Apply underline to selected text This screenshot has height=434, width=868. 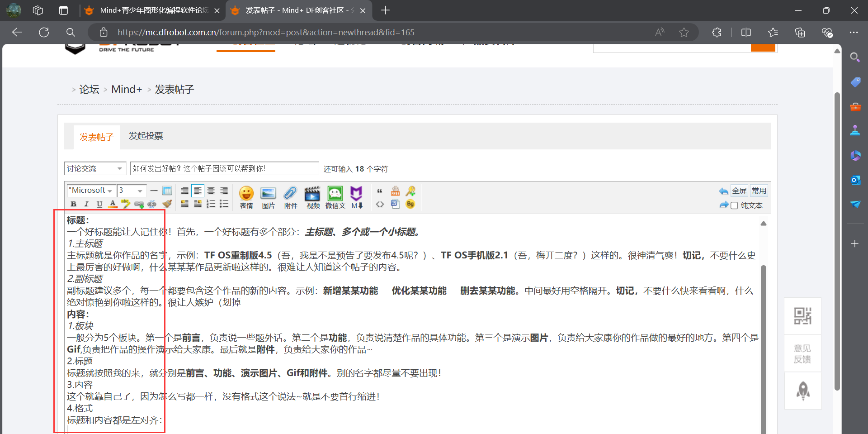click(x=99, y=204)
